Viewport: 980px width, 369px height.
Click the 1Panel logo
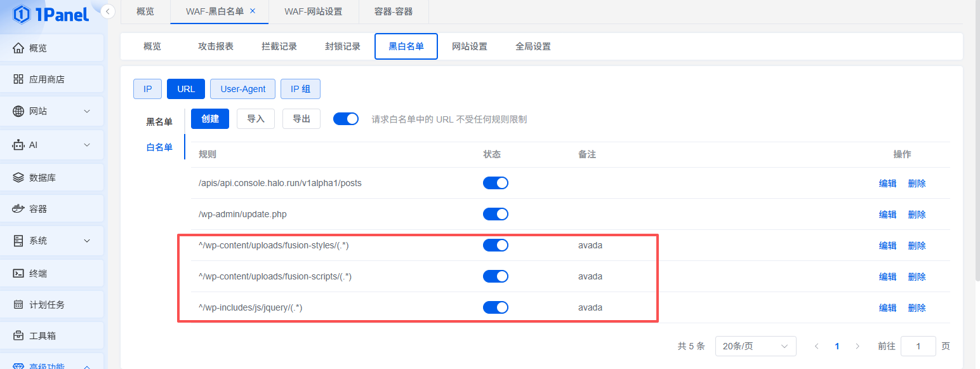tap(51, 14)
